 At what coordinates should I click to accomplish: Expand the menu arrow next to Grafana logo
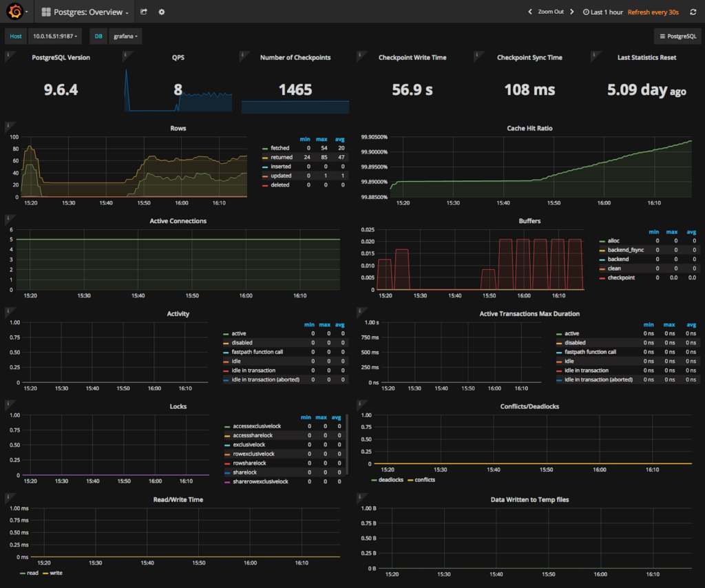click(27, 12)
